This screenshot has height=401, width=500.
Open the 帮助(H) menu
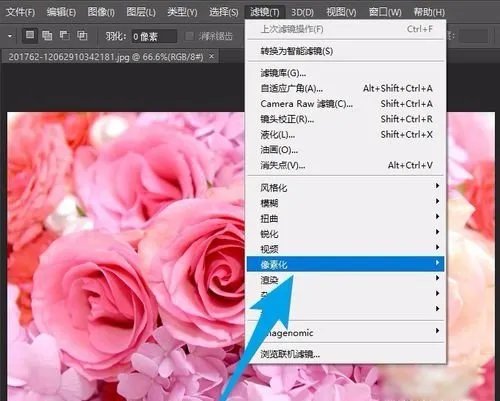coord(429,12)
